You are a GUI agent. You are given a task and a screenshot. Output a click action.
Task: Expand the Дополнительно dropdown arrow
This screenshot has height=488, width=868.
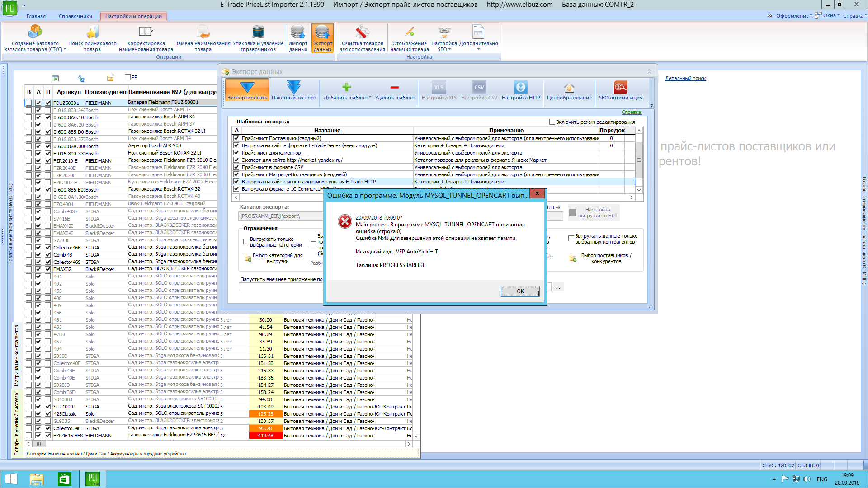(x=478, y=49)
